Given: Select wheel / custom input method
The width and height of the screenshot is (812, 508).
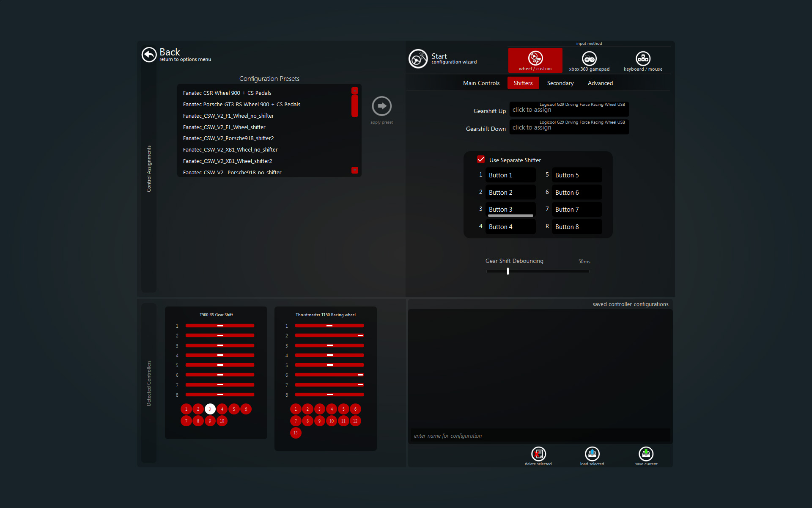Looking at the screenshot, I should 535,60.
